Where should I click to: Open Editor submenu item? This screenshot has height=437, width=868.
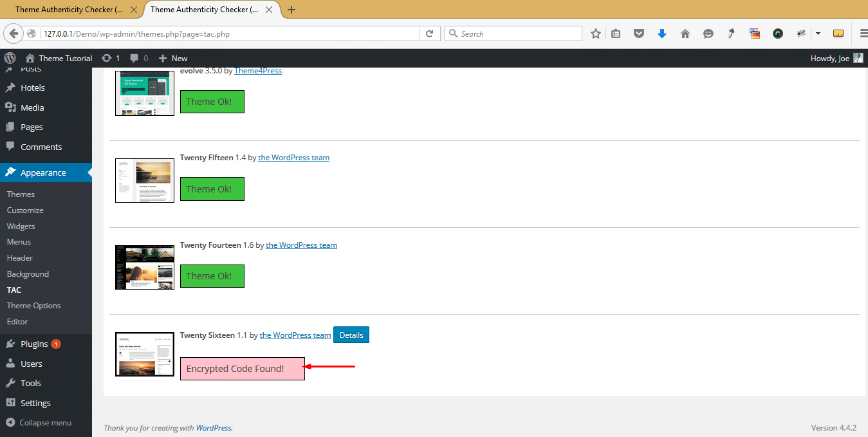coord(17,321)
